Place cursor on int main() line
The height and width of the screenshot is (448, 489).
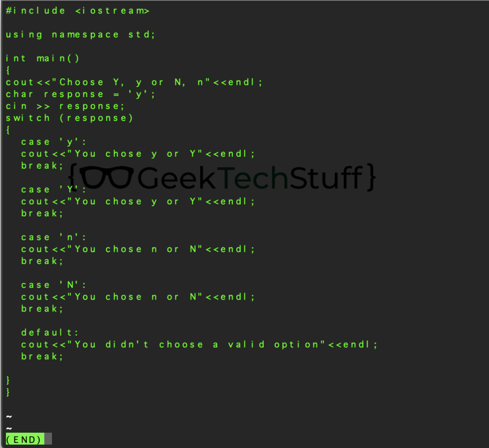[x=43, y=58]
